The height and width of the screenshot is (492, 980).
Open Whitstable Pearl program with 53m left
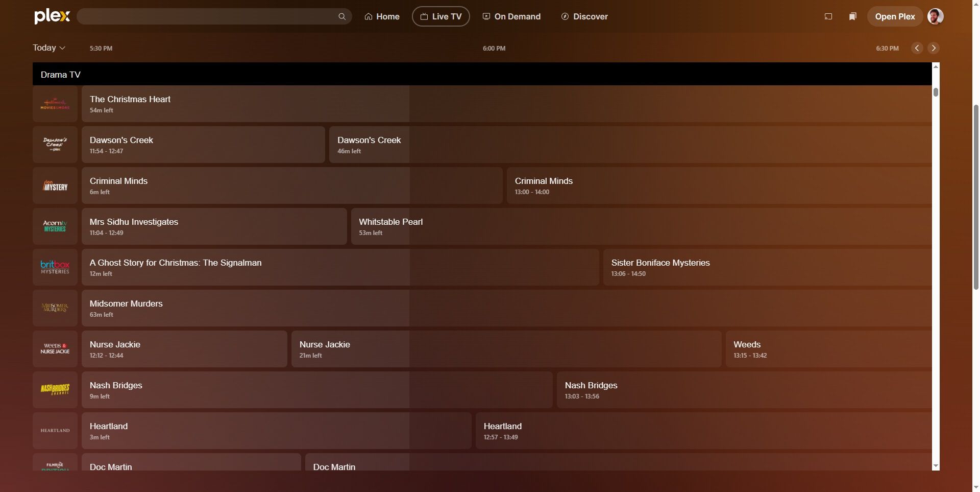click(642, 226)
